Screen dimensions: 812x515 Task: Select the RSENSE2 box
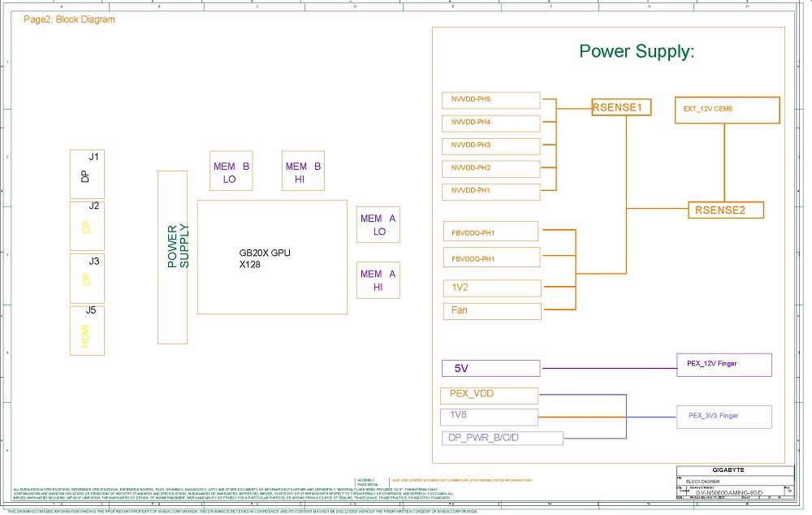point(726,210)
